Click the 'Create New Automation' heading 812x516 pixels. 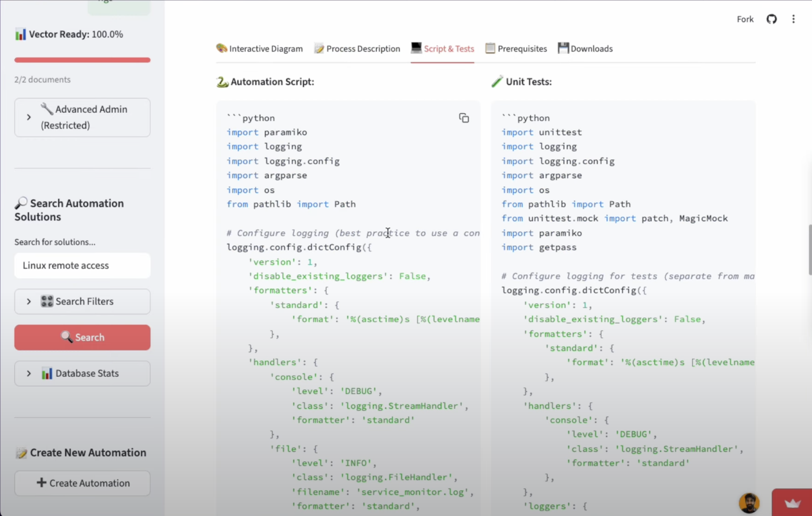click(88, 453)
